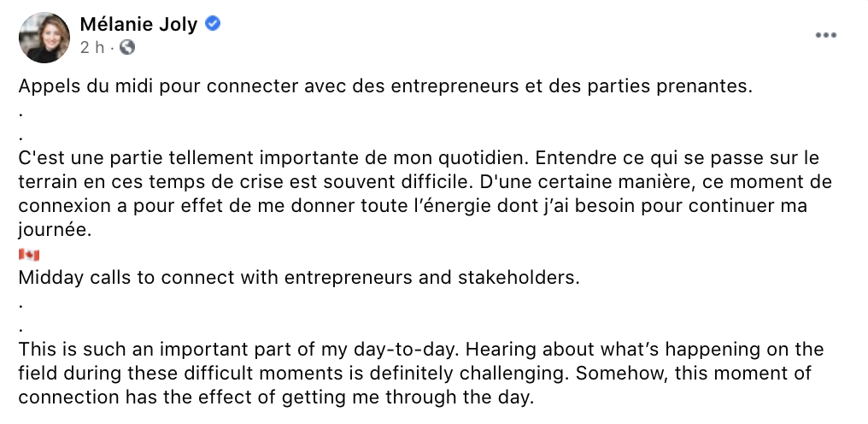868x424 pixels.
Task: Open the post via the 2 h timestamp
Action: (x=92, y=48)
